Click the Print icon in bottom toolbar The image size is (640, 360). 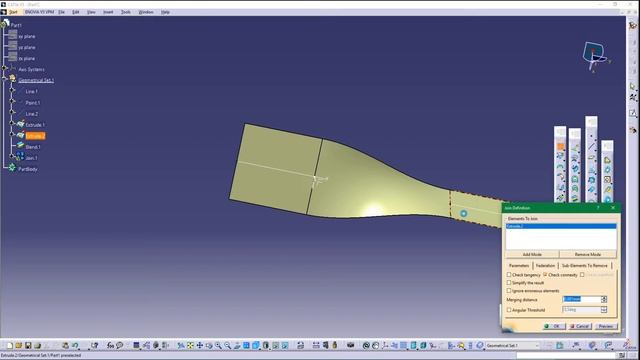coord(37,346)
